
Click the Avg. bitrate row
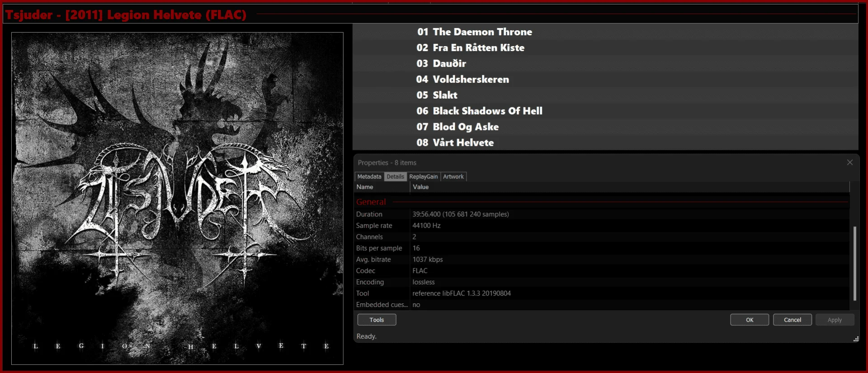[602, 259]
